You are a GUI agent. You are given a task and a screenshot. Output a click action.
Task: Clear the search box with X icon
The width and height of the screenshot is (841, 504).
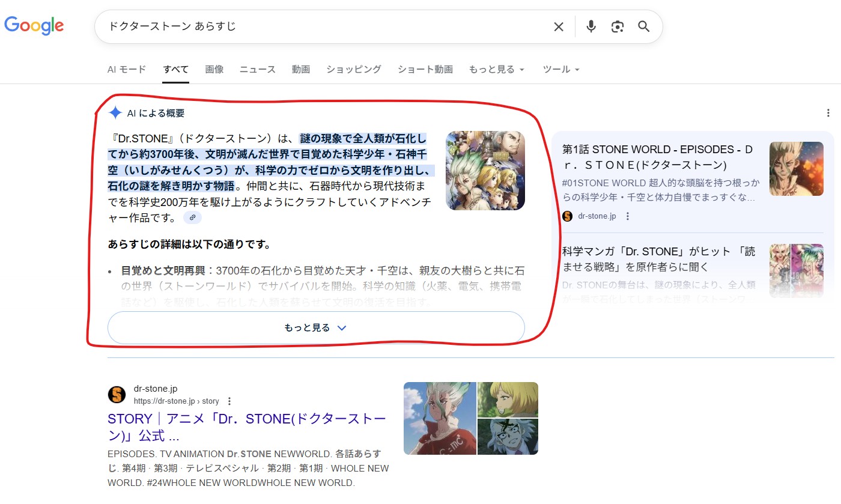[x=559, y=26]
